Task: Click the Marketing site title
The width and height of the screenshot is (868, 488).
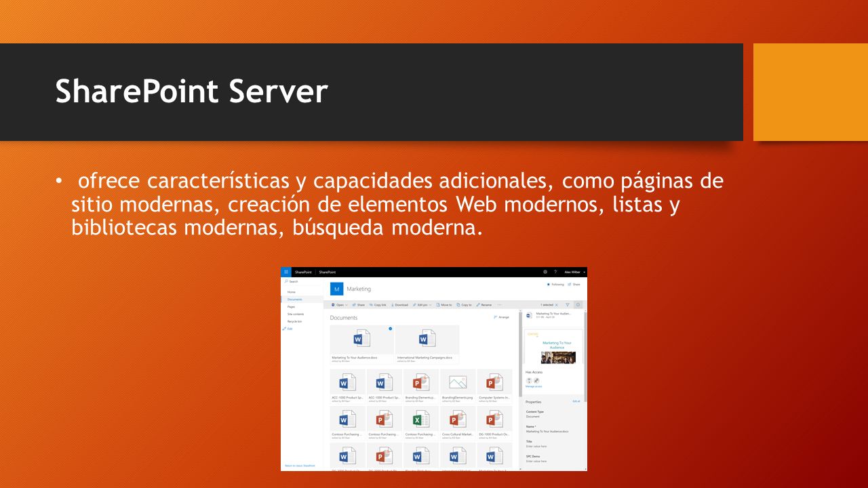Action: pyautogui.click(x=359, y=289)
